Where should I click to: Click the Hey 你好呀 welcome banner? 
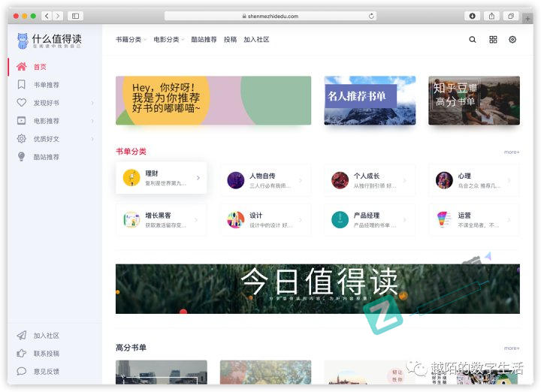pyautogui.click(x=213, y=101)
